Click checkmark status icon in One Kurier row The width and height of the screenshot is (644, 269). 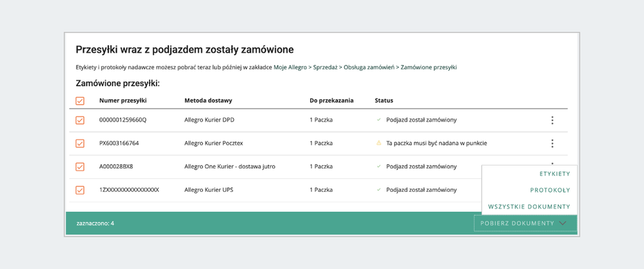click(x=379, y=167)
